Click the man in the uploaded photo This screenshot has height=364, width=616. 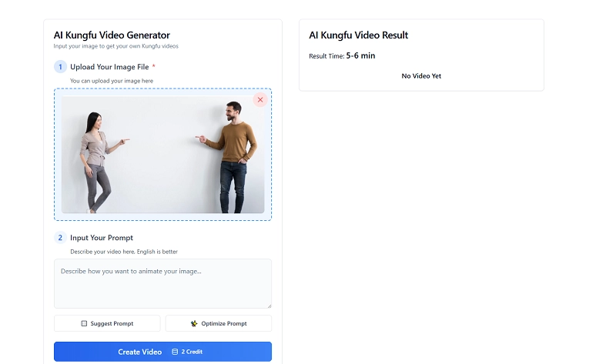233,158
